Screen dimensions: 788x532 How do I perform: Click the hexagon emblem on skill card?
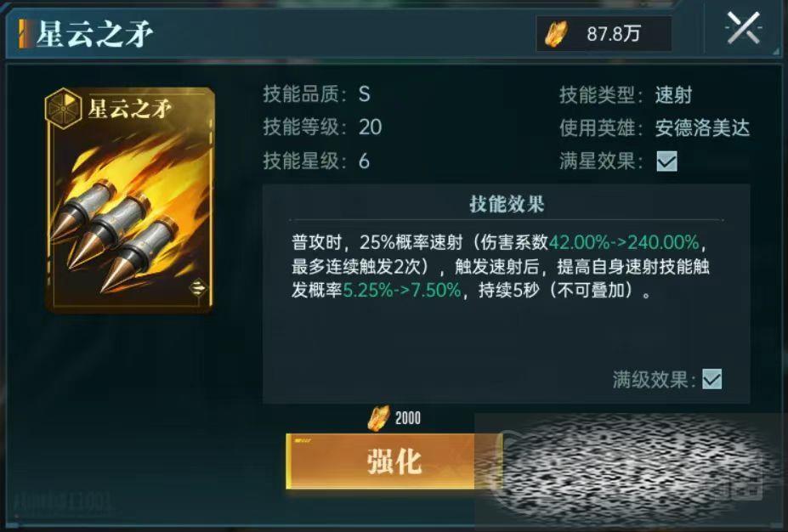point(63,106)
